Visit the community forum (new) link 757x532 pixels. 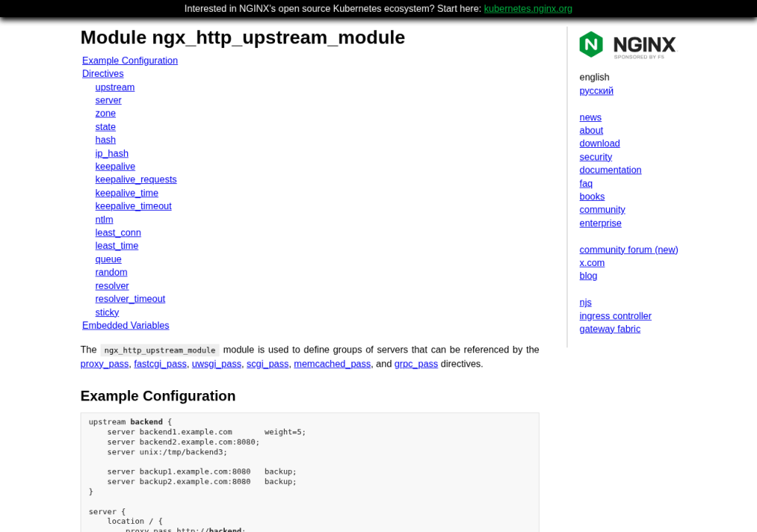(x=628, y=249)
